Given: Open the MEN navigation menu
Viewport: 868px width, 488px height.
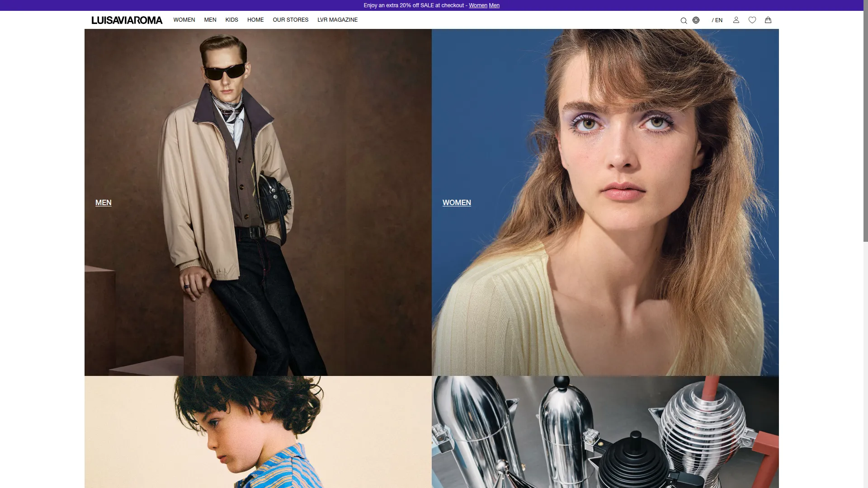Looking at the screenshot, I should 210,20.
